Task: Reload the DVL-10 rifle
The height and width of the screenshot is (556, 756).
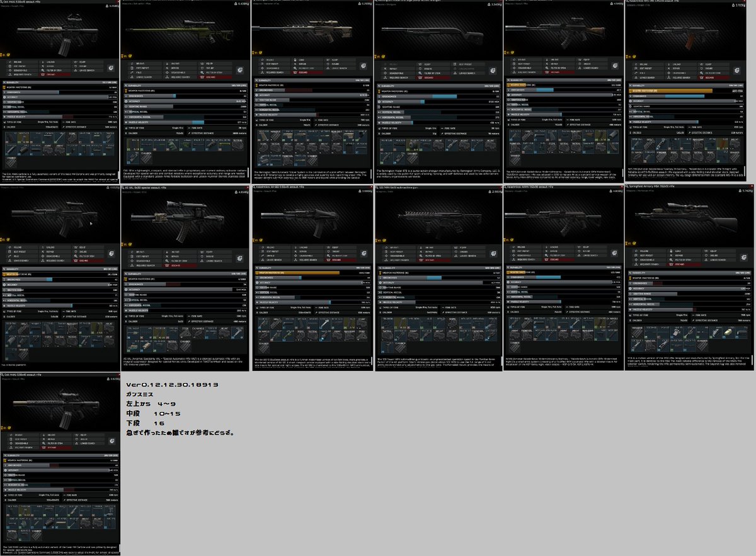Action: pyautogui.click(x=145, y=64)
